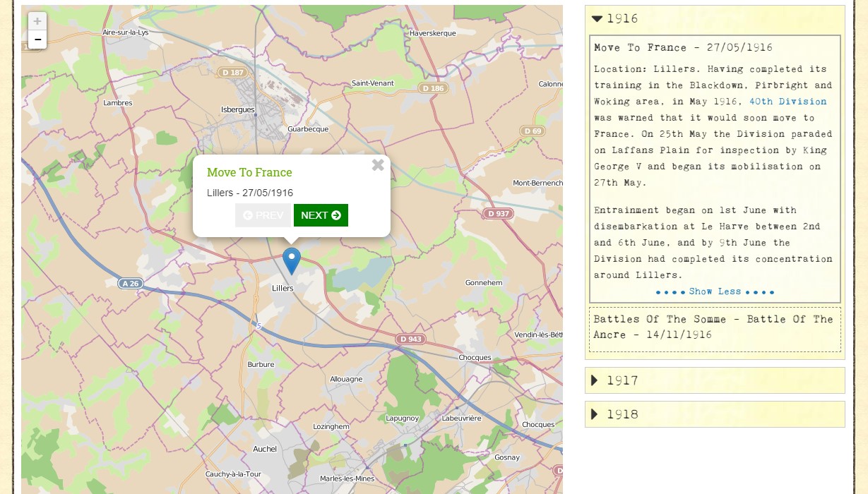Image resolution: width=868 pixels, height=494 pixels.
Task: Open the 40th Division link
Action: click(787, 102)
